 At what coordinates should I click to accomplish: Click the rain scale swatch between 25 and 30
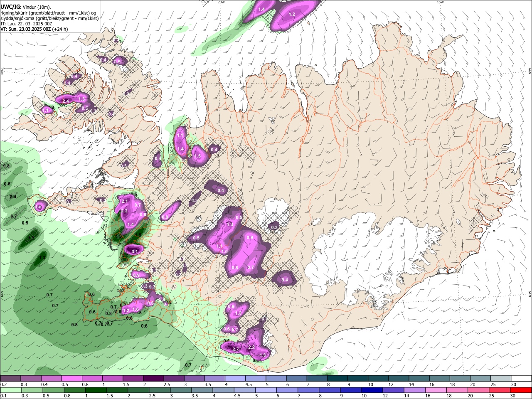coord(501,390)
